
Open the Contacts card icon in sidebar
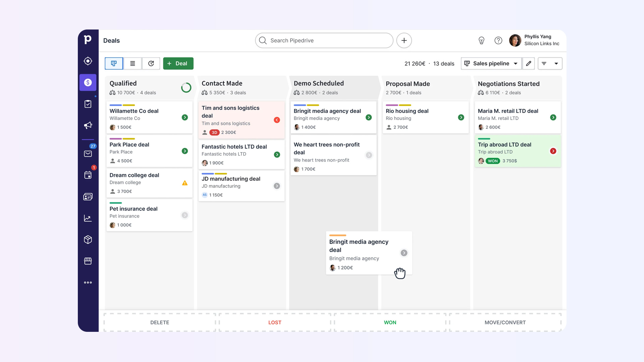88,197
